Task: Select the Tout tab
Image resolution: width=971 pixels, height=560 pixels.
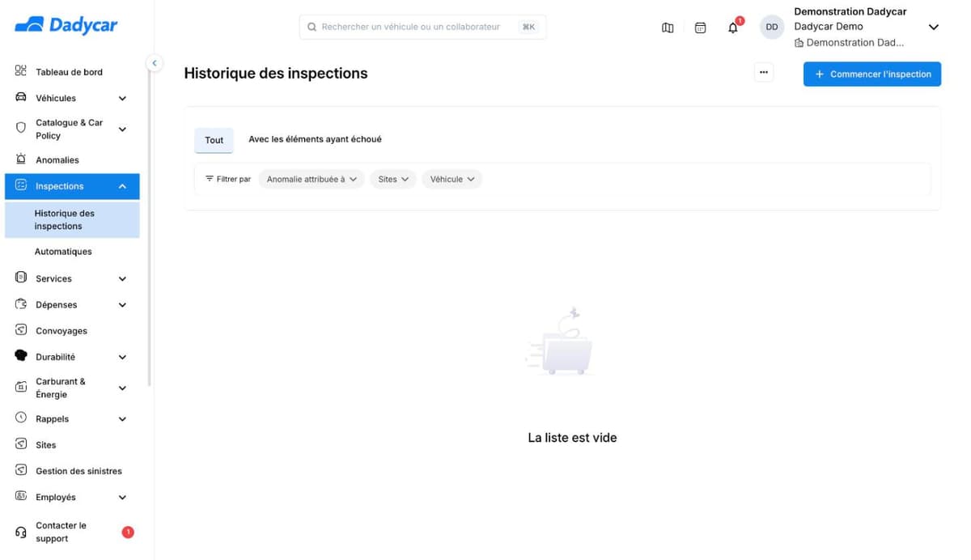Action: point(214,140)
